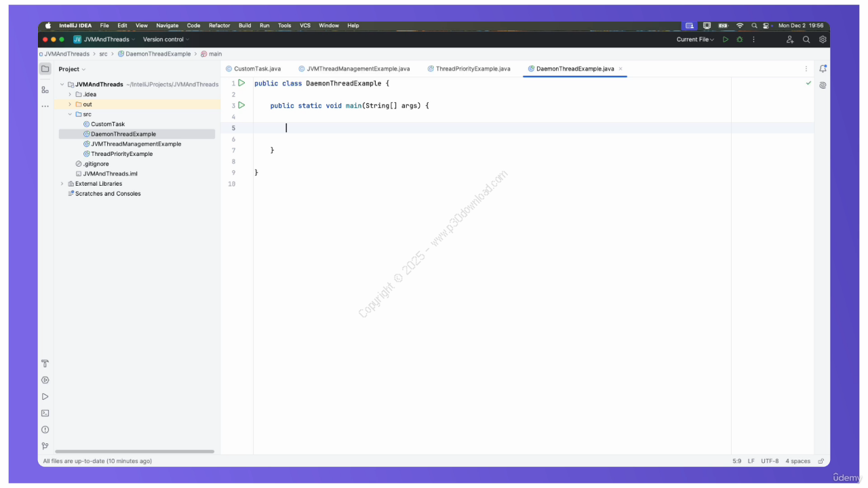The image size is (868, 488).
Task: Click the 5:9 cursor position indicator
Action: pyautogui.click(x=736, y=461)
